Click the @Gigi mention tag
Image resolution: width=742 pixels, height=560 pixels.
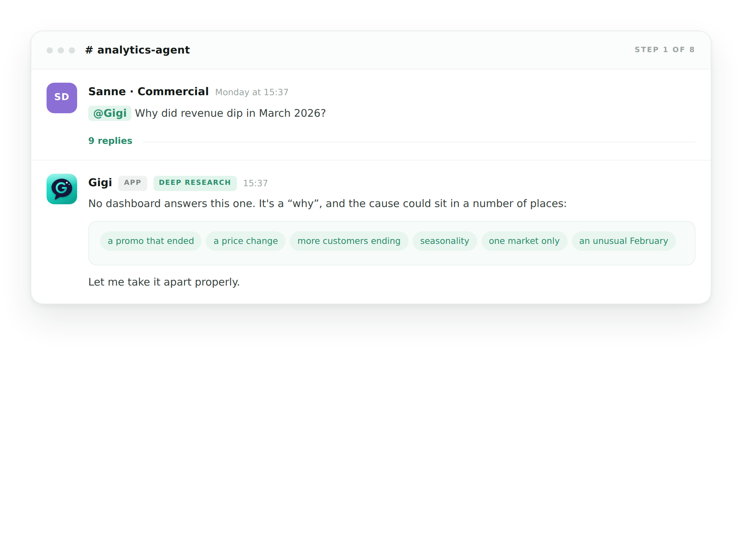click(110, 113)
